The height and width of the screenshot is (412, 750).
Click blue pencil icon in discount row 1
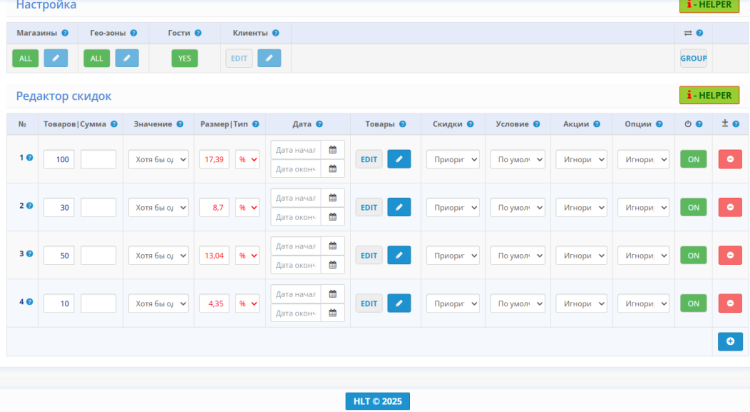[399, 159]
